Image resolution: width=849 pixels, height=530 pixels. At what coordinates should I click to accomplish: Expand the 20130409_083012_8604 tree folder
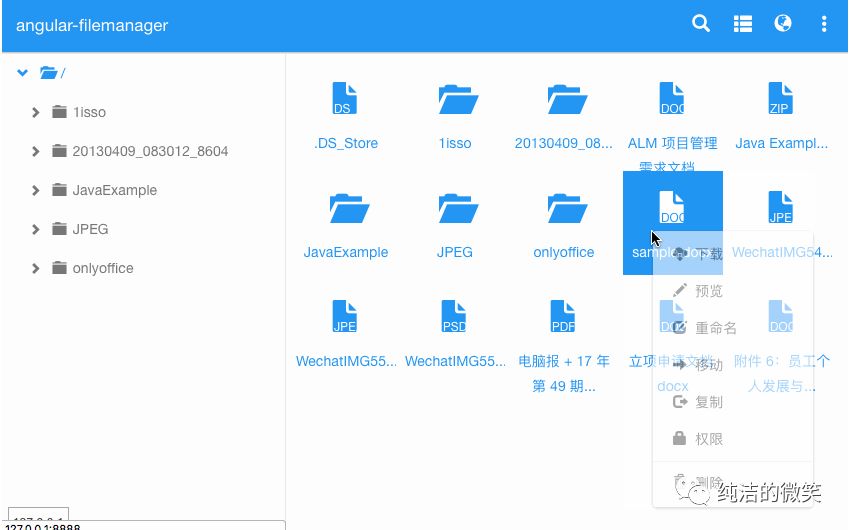(x=36, y=151)
